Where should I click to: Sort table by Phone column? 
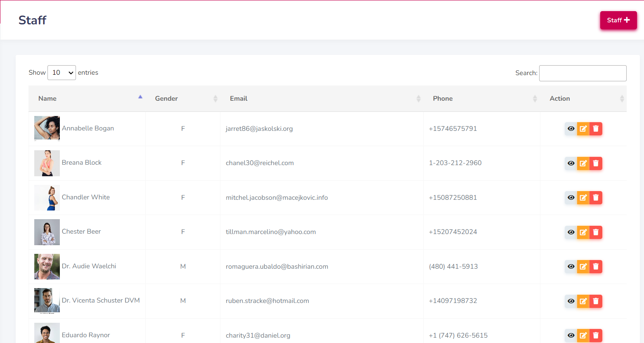481,99
